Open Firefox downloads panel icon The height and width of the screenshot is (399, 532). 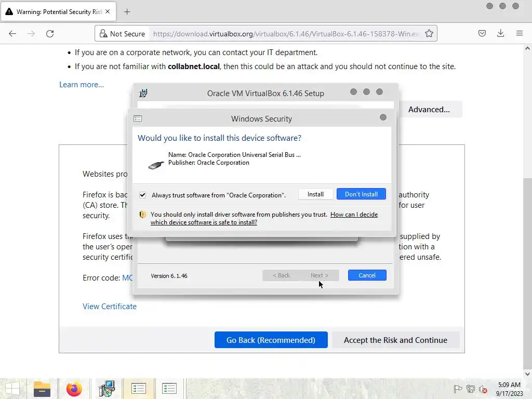[500, 33]
